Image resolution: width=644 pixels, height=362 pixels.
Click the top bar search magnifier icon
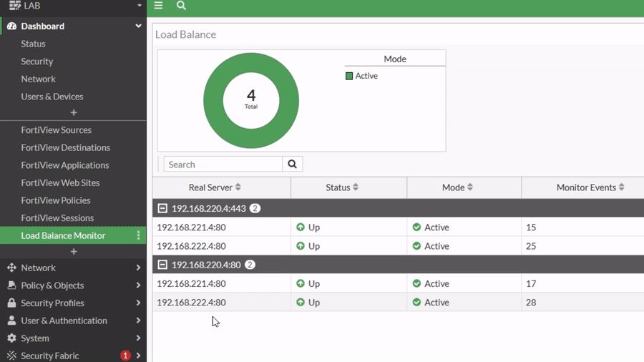tap(181, 5)
